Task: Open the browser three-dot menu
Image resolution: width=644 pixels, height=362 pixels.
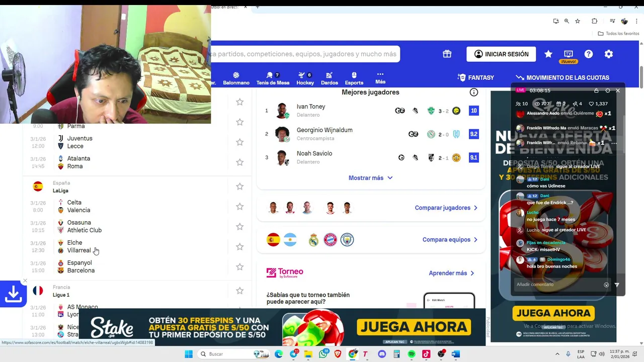Action: click(x=635, y=21)
